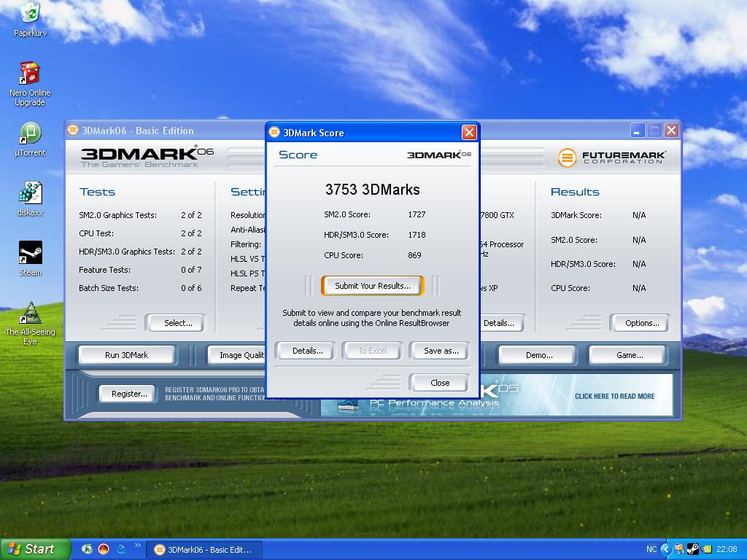Click the 7800 GTX graphics card text

click(x=498, y=215)
